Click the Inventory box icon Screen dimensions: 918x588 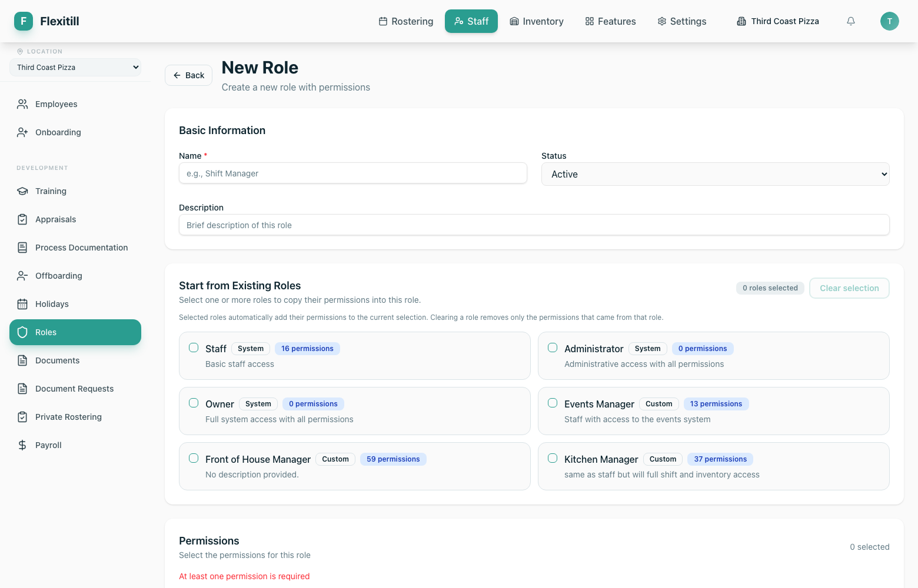[x=514, y=21]
